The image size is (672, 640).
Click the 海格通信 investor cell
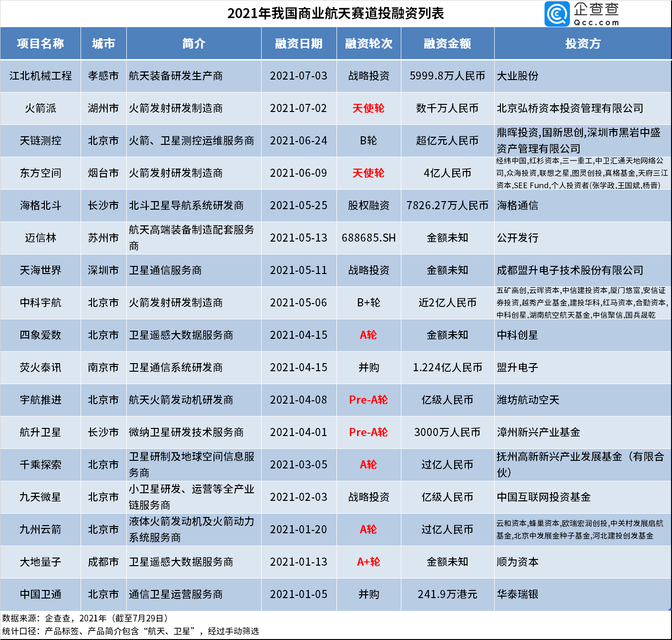583,205
